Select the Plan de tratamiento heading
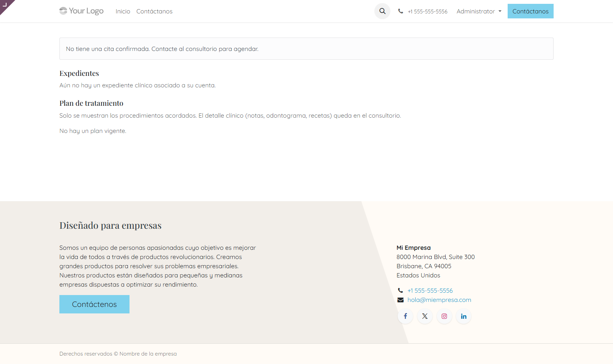This screenshot has height=364, width=613. (x=91, y=103)
